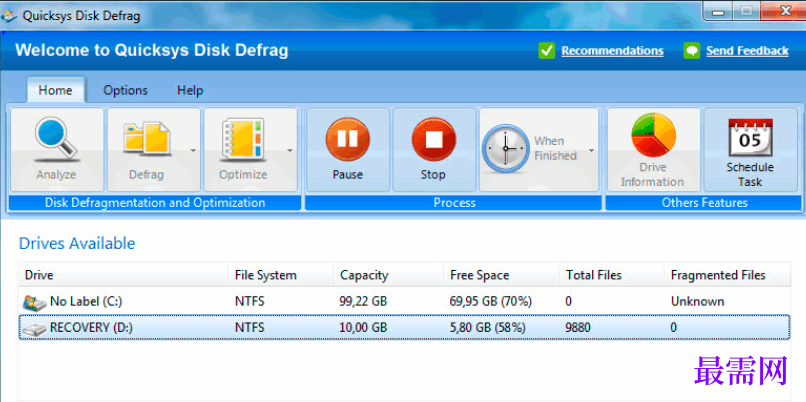Click the Windows drive icon for C:
The image size is (806, 402).
pos(35,302)
